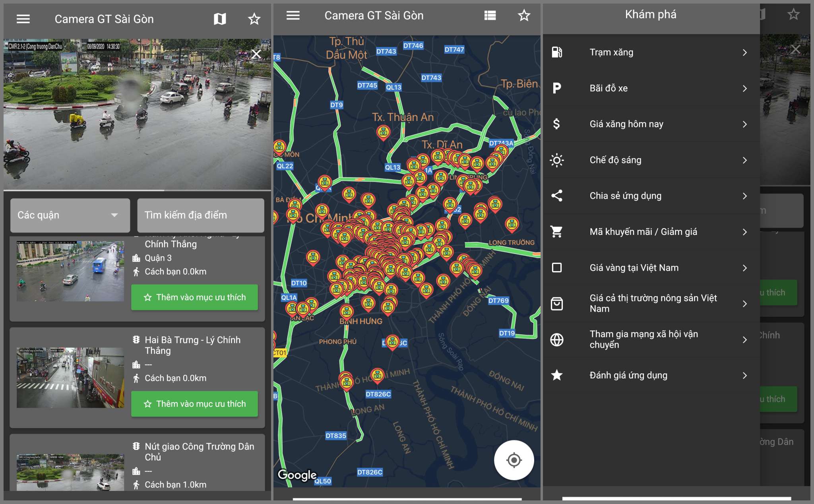Image resolution: width=814 pixels, height=504 pixels.
Task: Expand Mã khuyến mãi chevron arrow
Action: tap(745, 232)
